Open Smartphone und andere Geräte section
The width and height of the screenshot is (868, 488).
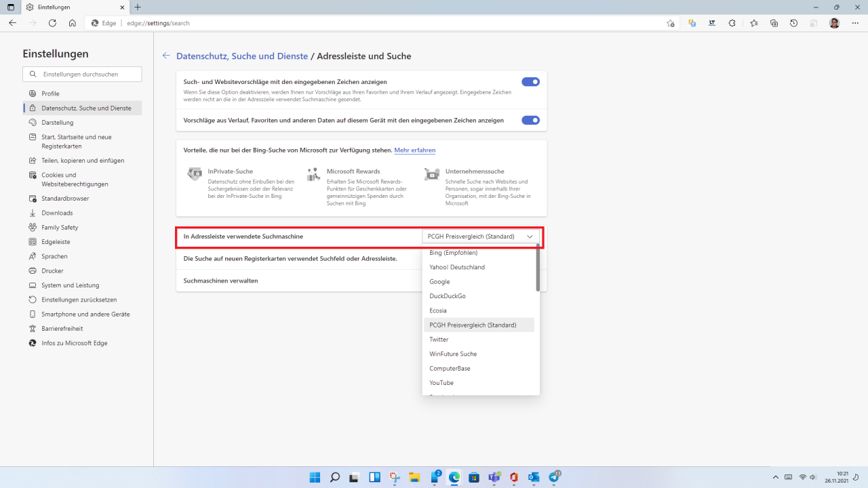(82, 314)
